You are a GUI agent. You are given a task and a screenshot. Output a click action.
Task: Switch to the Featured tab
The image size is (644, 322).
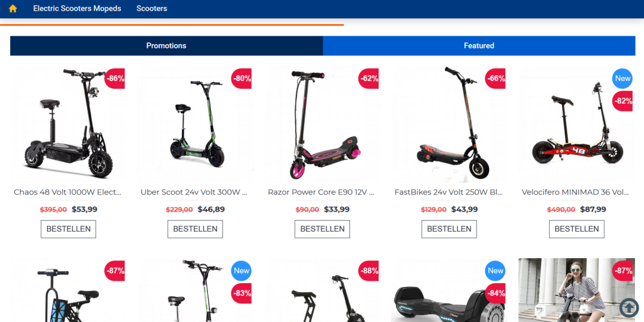(x=479, y=45)
